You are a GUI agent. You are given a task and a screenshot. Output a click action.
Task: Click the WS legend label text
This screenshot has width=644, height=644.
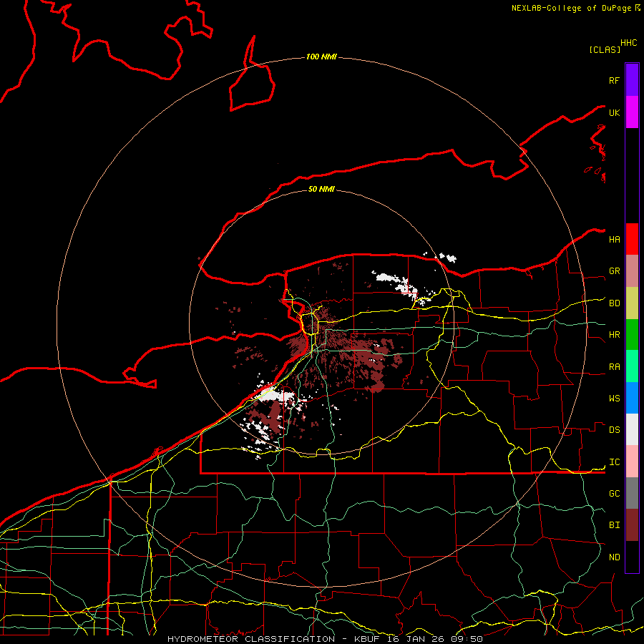615,398
